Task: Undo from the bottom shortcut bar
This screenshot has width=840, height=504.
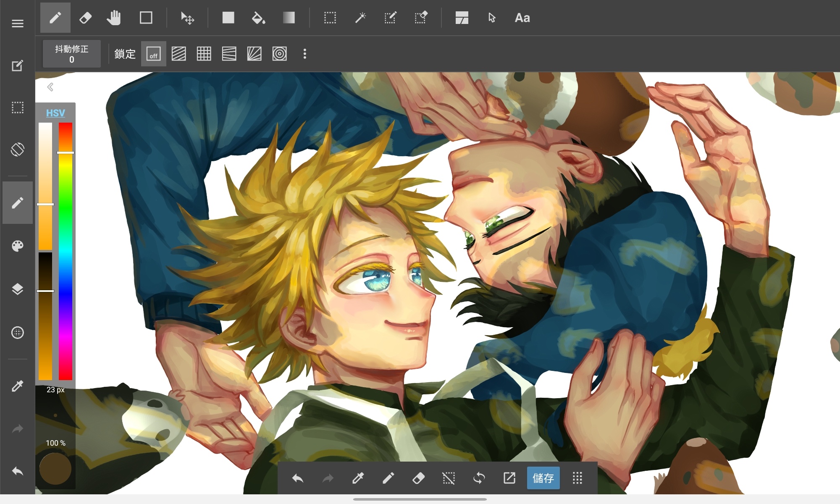Action: 298,478
